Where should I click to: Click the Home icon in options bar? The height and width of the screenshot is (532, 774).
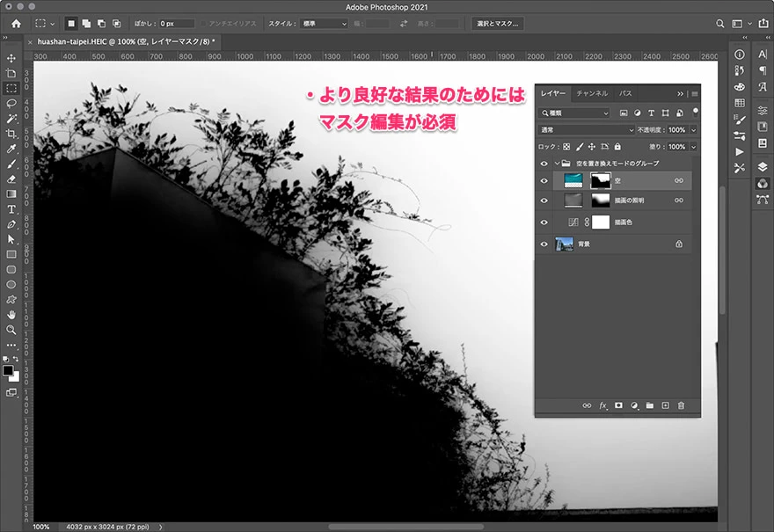pyautogui.click(x=16, y=24)
